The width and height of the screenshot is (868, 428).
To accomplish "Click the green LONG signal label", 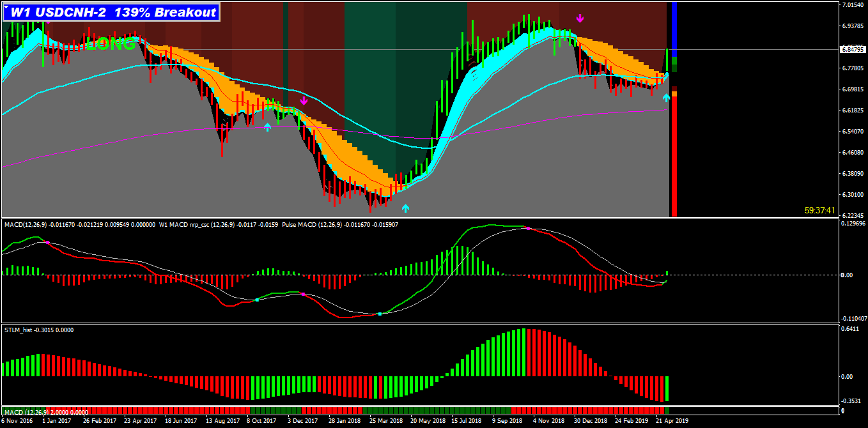I will click(x=111, y=44).
